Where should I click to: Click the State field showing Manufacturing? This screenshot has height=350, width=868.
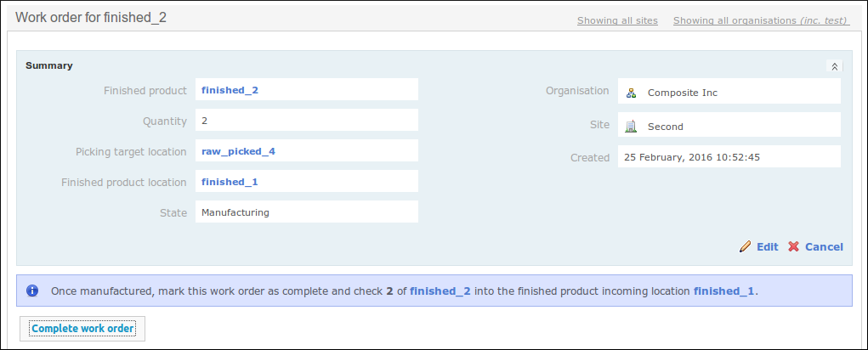point(307,212)
